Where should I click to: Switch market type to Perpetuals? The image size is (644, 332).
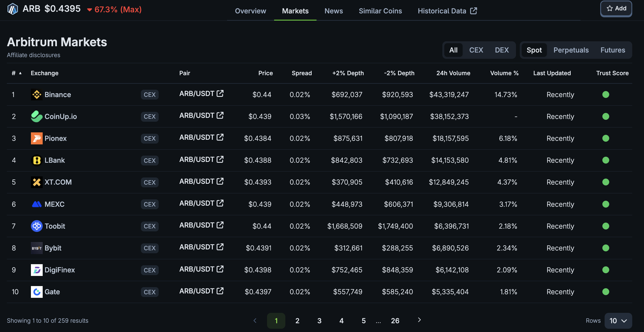click(571, 50)
